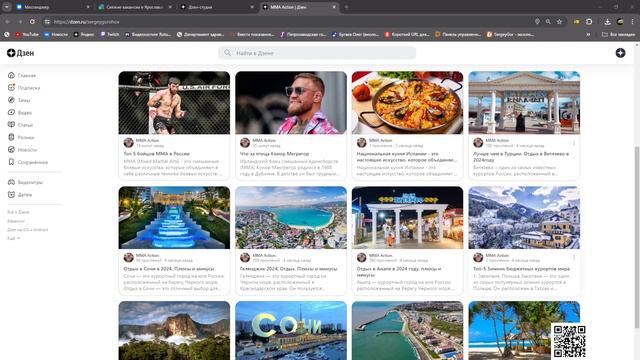Screen dimensions: 640x360
Task: Open the all bookmarks folder
Action: (618, 34)
